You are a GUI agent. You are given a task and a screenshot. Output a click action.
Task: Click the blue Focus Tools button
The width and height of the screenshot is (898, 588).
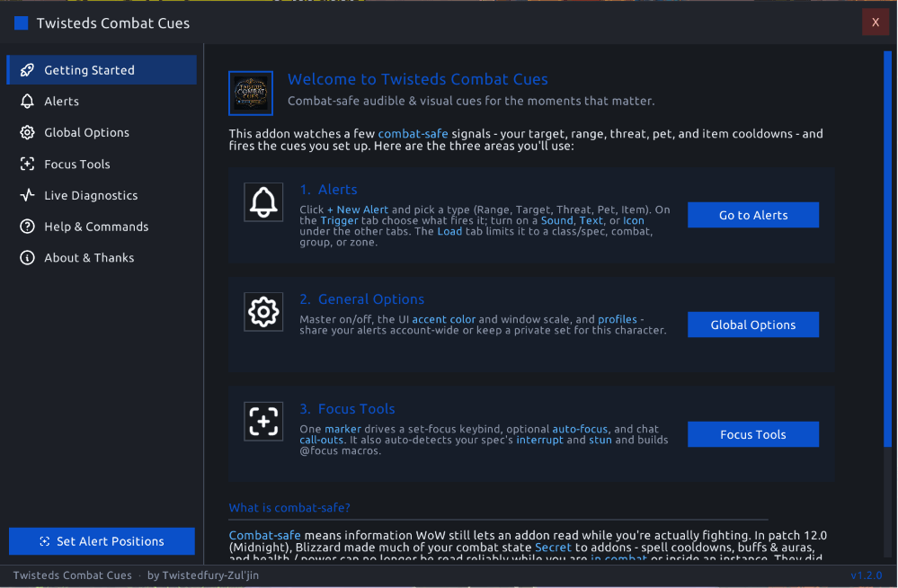753,434
